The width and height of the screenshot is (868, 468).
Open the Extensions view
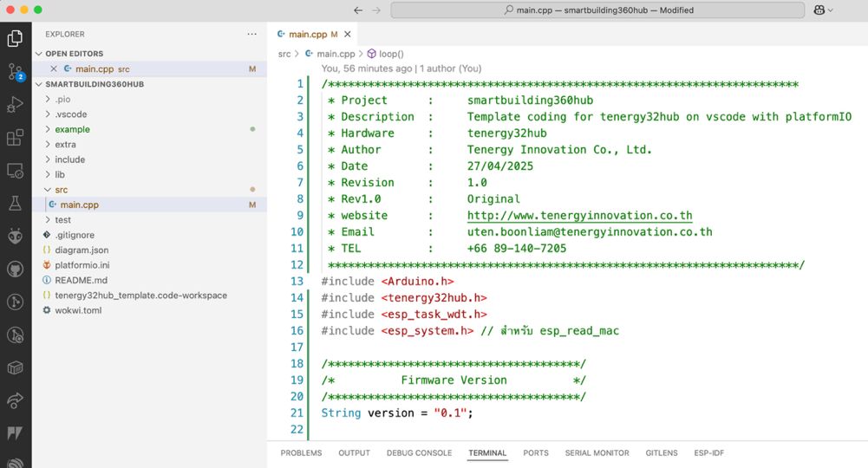[x=16, y=137]
